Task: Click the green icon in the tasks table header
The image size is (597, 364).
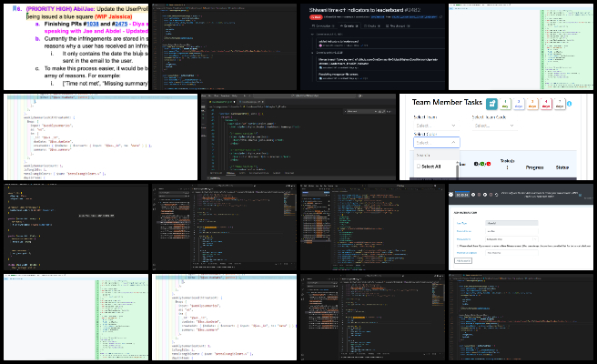Action: coord(482,164)
